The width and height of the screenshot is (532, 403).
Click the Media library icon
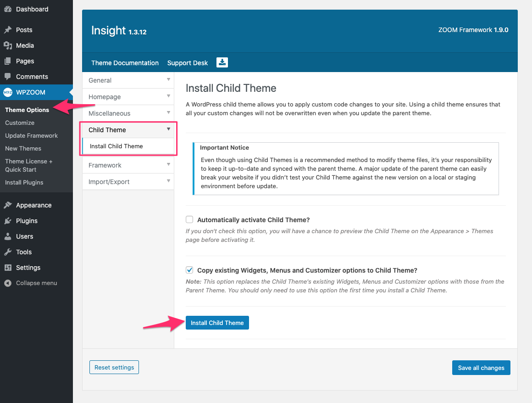tap(8, 45)
